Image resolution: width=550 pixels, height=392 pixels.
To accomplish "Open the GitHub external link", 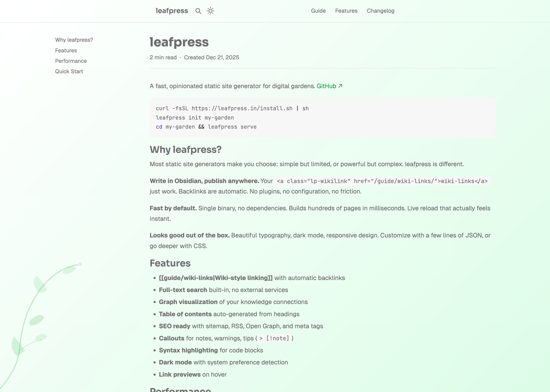I will (329, 86).
